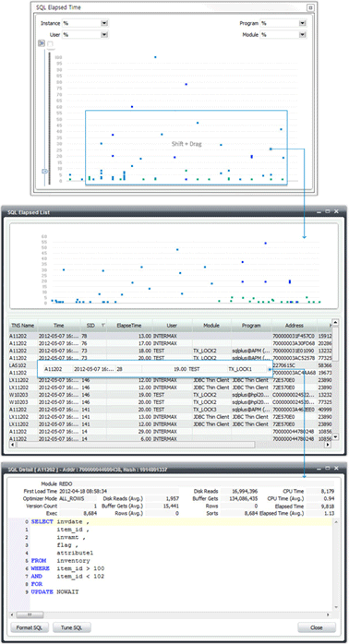Click the vertical elapsed time slider handle
The width and height of the screenshot is (349, 644).
click(45, 172)
